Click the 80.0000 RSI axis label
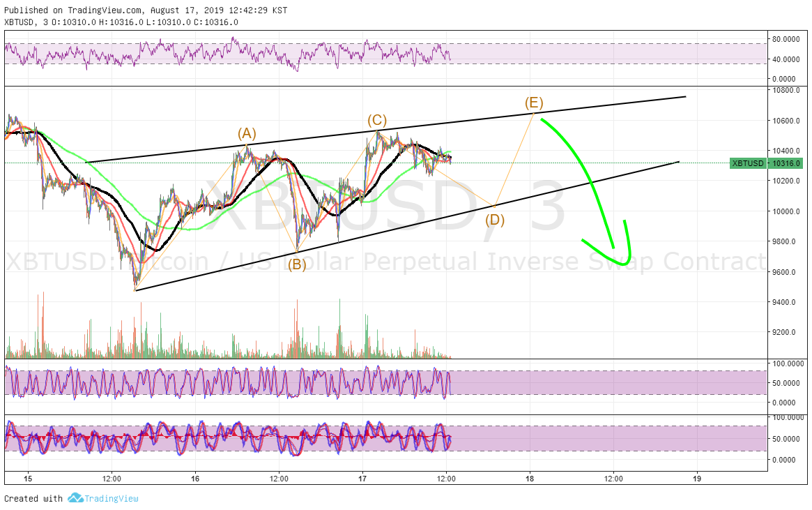The width and height of the screenshot is (812, 510). pyautogui.click(x=786, y=39)
